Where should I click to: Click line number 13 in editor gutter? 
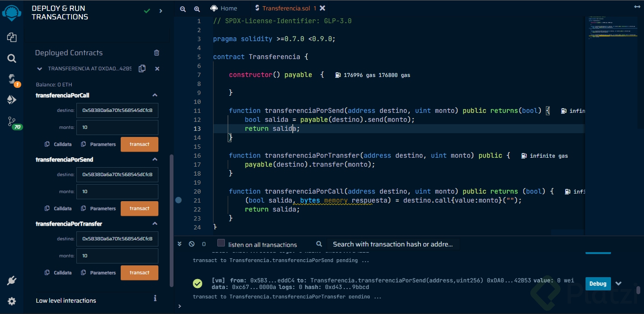[x=197, y=128]
